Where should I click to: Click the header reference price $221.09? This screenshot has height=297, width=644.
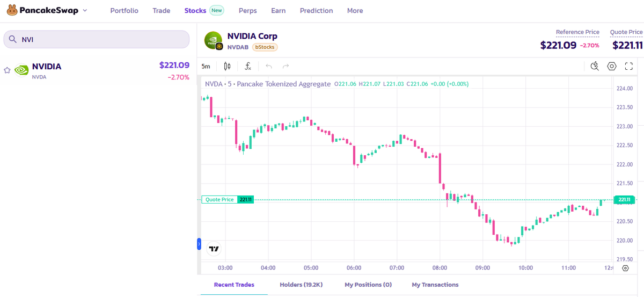[558, 46]
